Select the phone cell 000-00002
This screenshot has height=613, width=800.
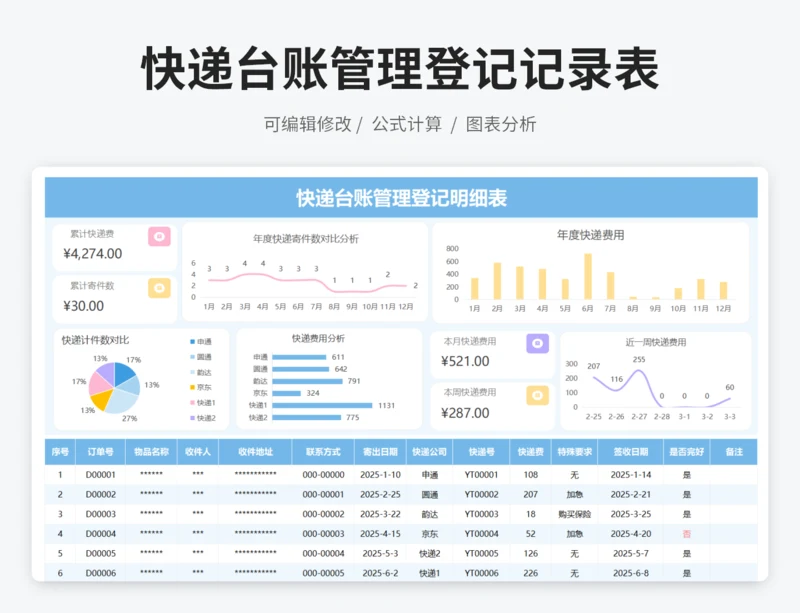pyautogui.click(x=323, y=514)
